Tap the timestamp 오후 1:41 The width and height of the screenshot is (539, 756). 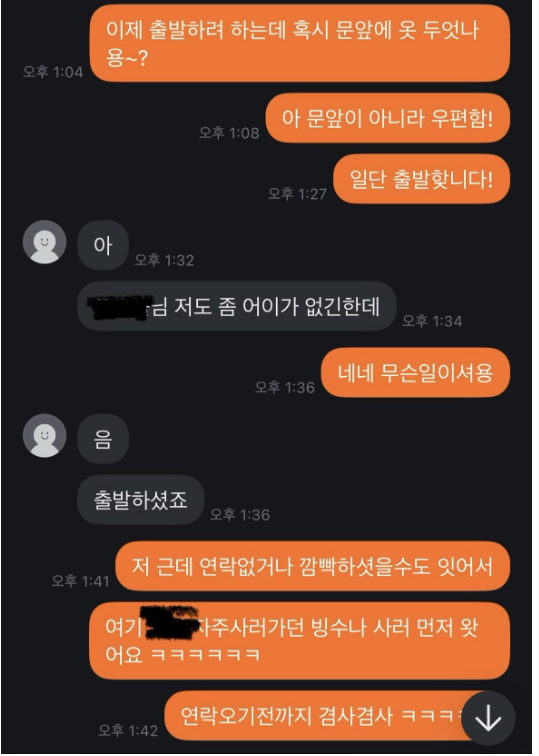[x=81, y=581]
